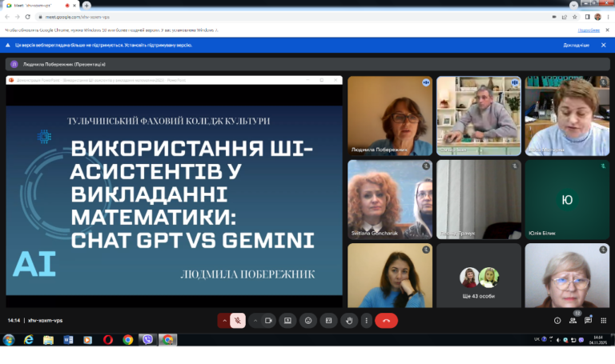Click the 'Ще 43 особи' tile

[x=479, y=275]
